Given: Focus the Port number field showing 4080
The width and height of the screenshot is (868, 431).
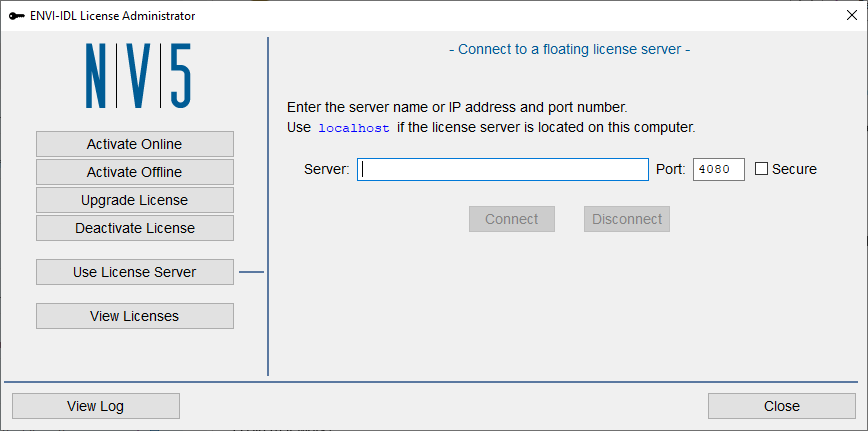Looking at the screenshot, I should 719,169.
